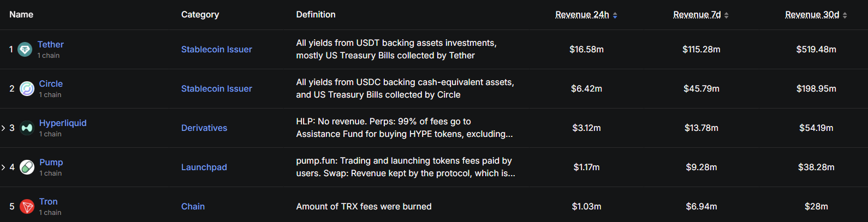The image size is (868, 222).
Task: Sort by Revenue 30d arrows icon
Action: [x=845, y=15]
